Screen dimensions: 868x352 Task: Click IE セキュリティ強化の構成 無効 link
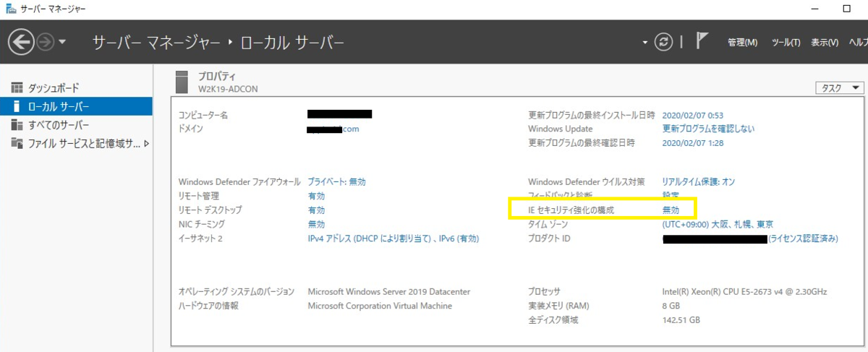(671, 210)
